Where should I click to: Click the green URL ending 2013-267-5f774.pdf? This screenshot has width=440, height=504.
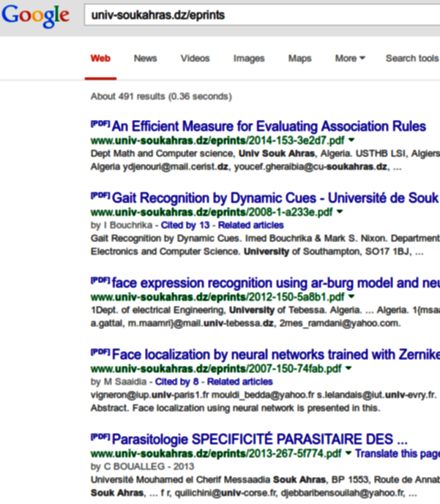click(x=216, y=454)
